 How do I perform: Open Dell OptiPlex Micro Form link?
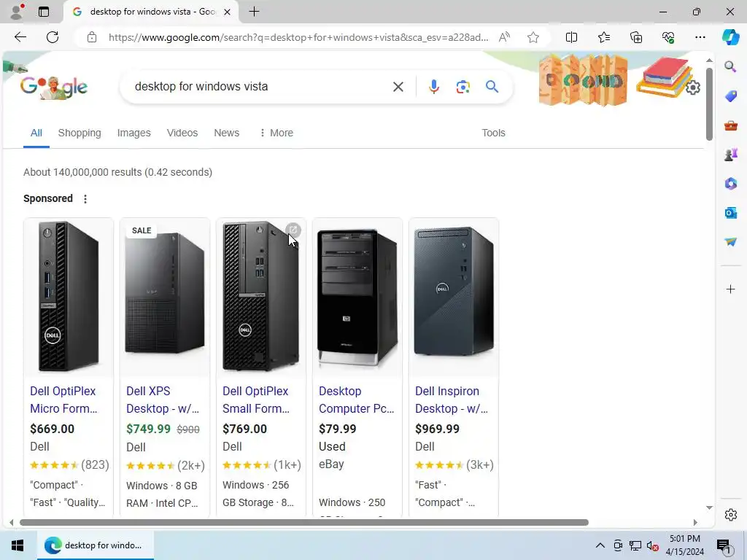pyautogui.click(x=63, y=400)
